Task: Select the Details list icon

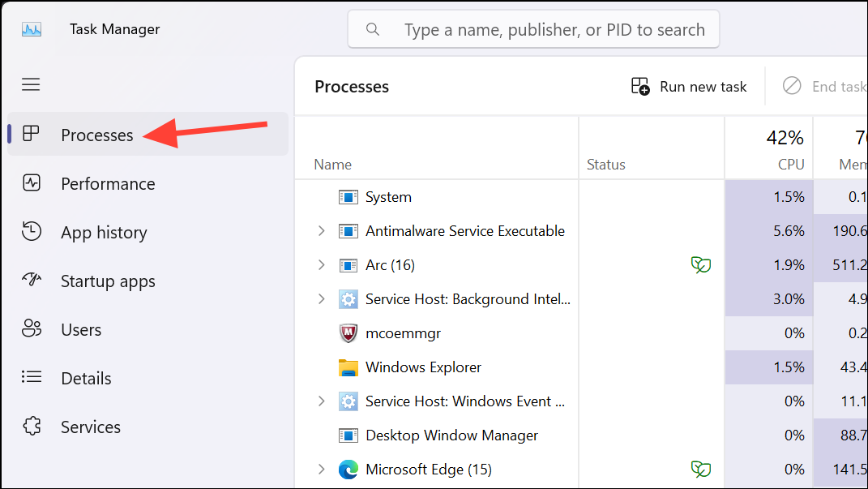Action: 31,378
